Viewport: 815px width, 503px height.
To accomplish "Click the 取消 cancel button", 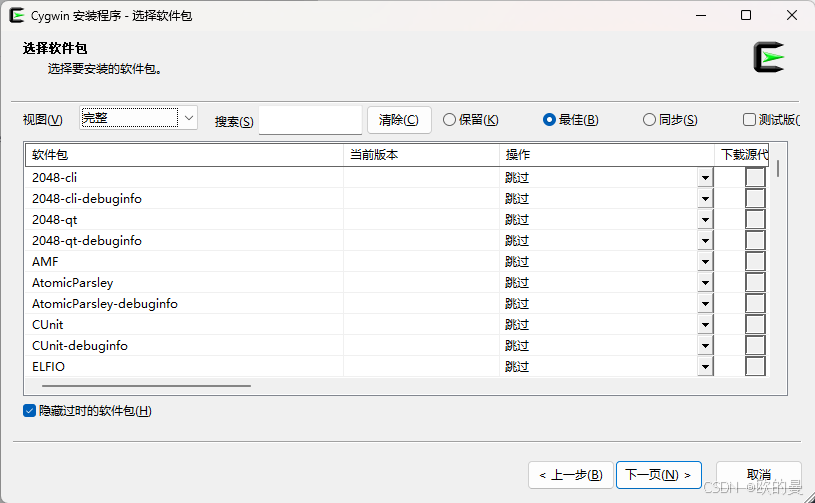I will [758, 475].
